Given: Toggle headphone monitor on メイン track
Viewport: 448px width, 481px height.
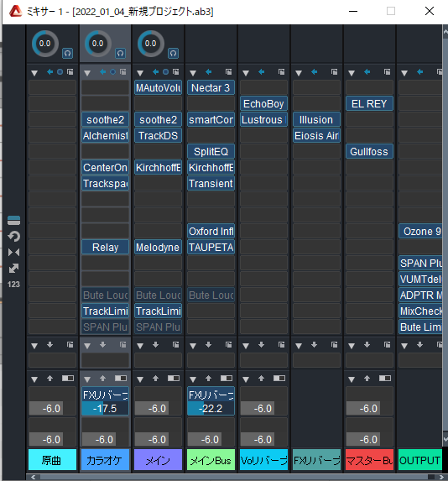Looking at the screenshot, I should pyautogui.click(x=174, y=54).
